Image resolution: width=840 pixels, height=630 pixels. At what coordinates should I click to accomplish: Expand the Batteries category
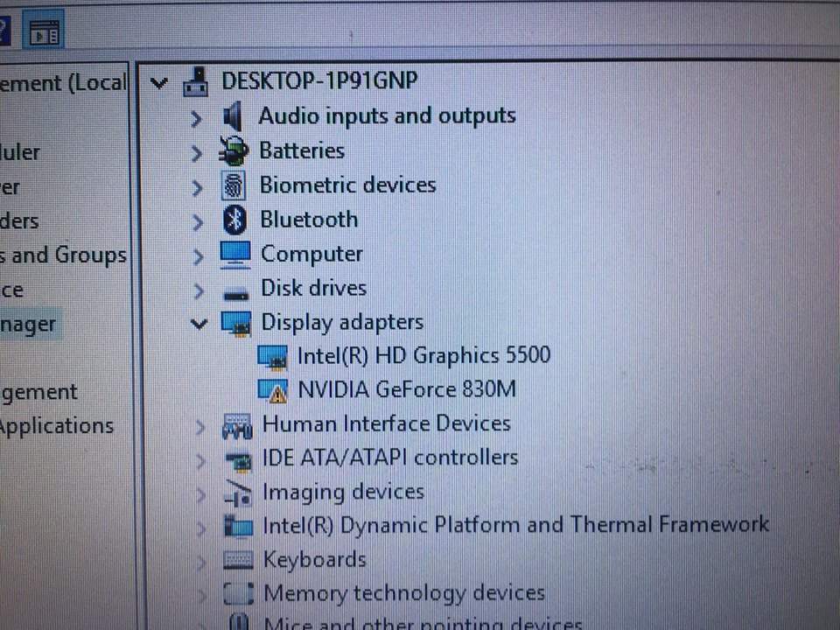(x=197, y=153)
